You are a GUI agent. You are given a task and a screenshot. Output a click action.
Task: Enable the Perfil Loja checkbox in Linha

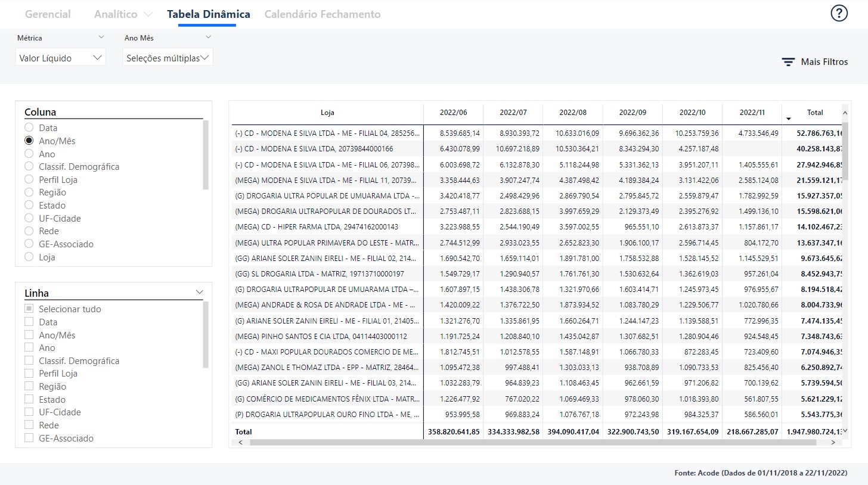pos(29,374)
